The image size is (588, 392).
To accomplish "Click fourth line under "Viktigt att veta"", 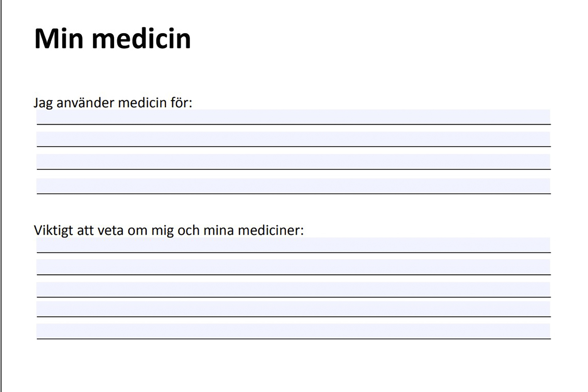I will pyautogui.click(x=293, y=309).
